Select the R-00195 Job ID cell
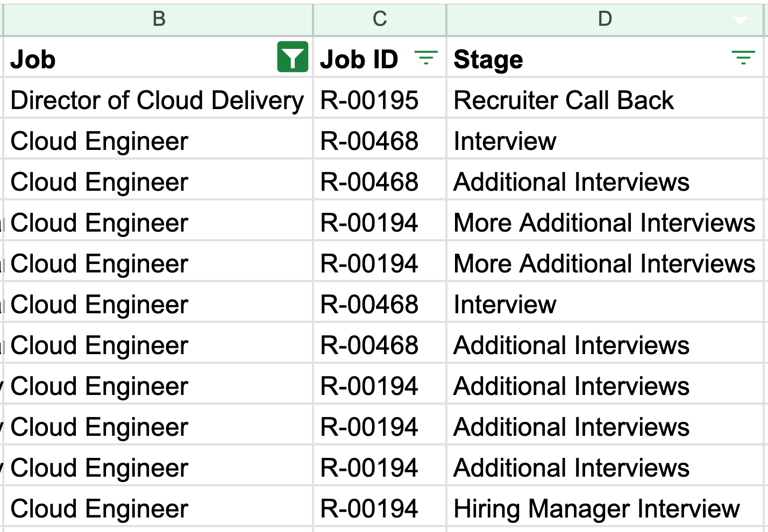768x532 pixels. click(369, 100)
